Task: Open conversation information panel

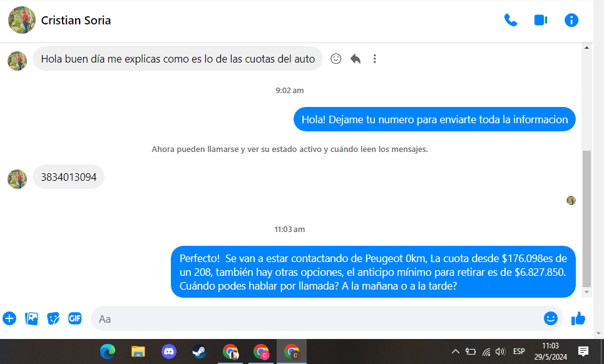Action: tap(571, 20)
